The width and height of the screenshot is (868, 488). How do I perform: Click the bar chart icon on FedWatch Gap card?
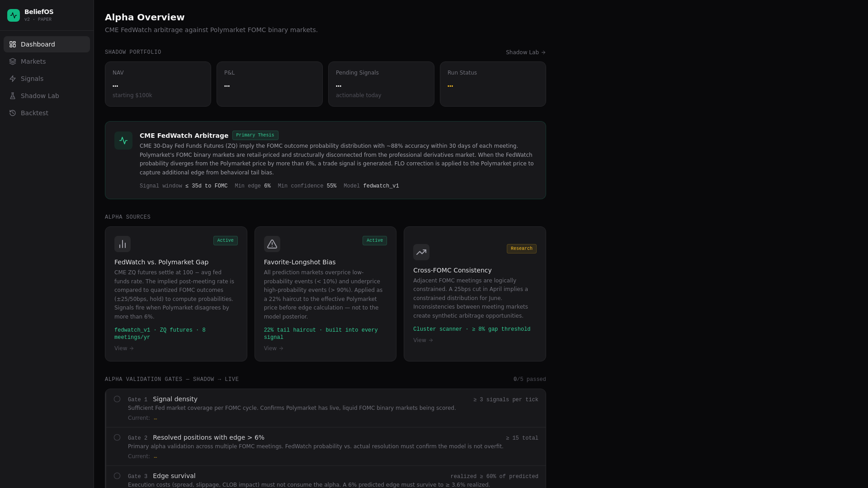pyautogui.click(x=123, y=244)
